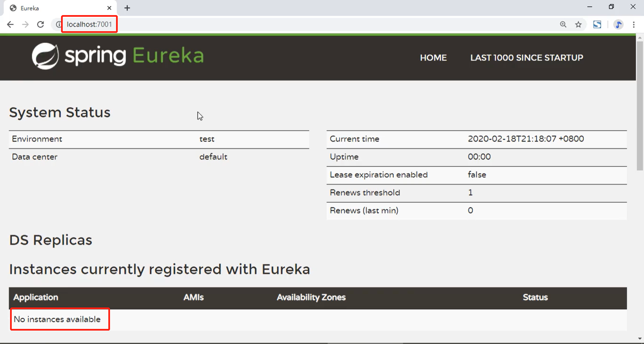Click the scrollbar down arrow
Viewport: 644px width, 344px height.
(640, 339)
